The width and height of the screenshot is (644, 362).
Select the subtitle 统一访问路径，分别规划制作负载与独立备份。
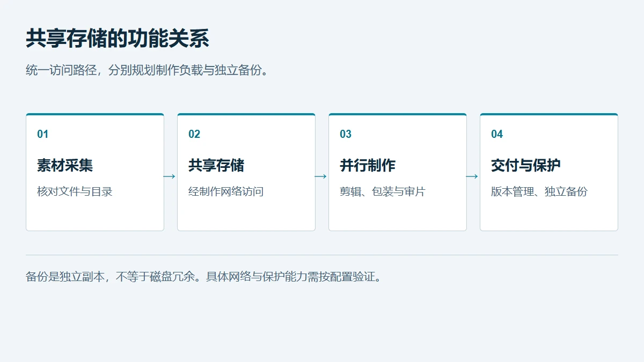coord(147,70)
